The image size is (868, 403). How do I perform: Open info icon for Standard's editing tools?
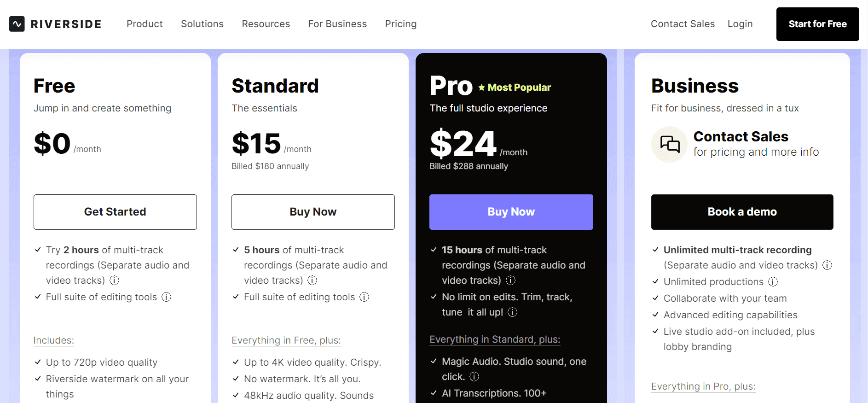[x=365, y=297]
